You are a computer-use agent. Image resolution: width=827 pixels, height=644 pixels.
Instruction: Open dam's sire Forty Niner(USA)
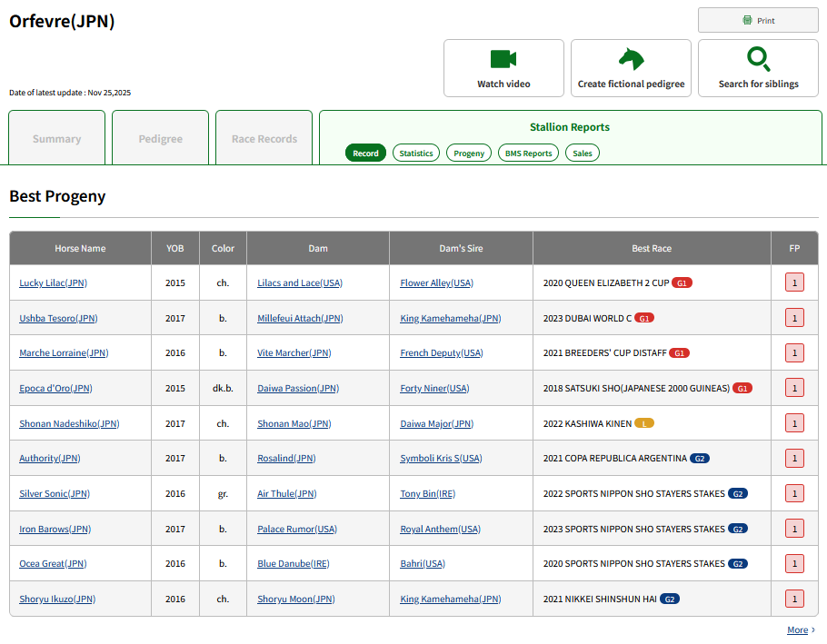pyautogui.click(x=434, y=389)
